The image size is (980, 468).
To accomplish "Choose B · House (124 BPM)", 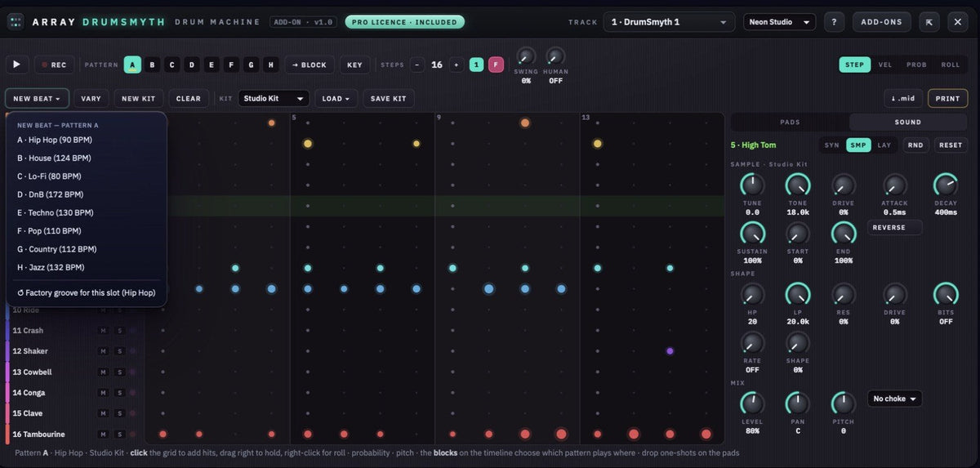I will point(86,158).
